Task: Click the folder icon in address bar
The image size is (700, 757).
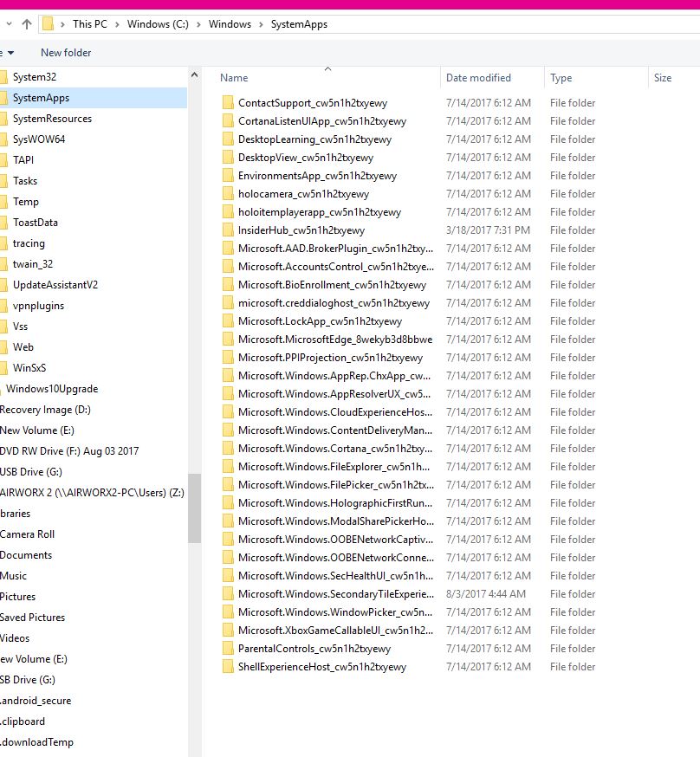Action: pyautogui.click(x=48, y=23)
